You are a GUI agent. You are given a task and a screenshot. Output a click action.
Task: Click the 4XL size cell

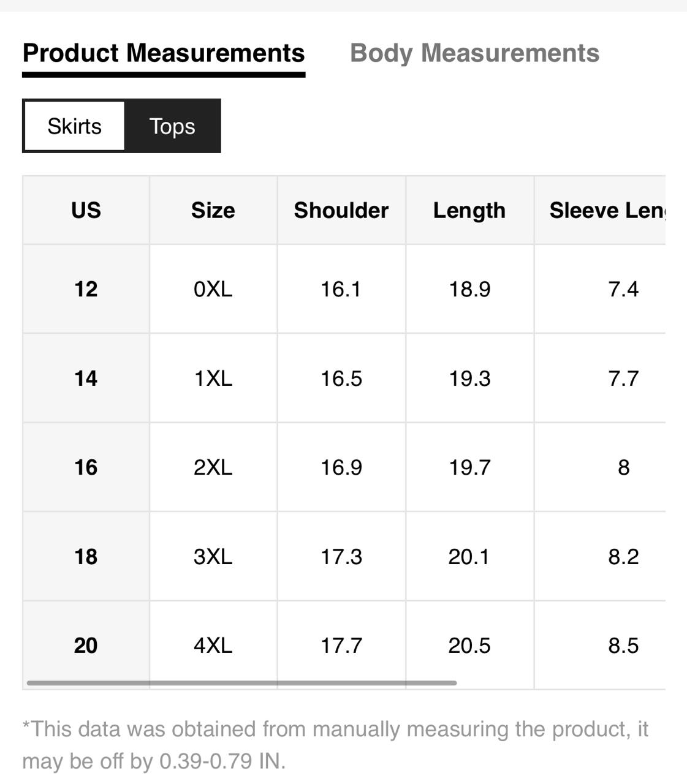click(x=213, y=646)
